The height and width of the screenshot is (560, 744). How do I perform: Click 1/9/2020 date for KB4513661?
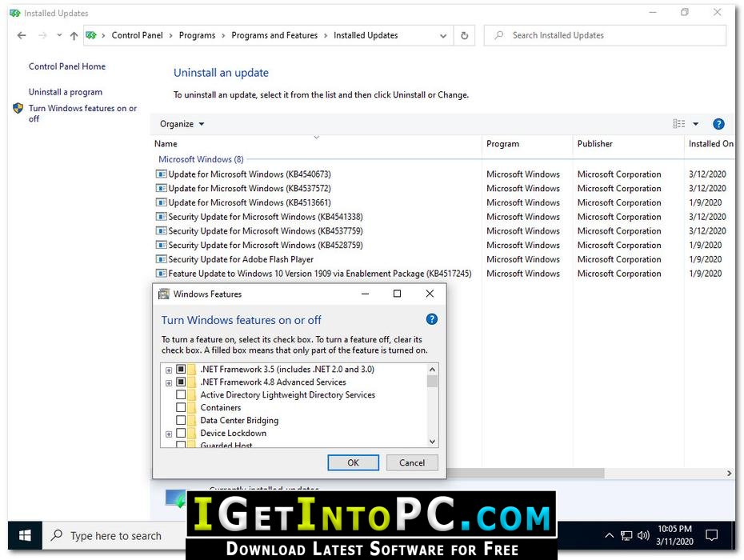(705, 202)
